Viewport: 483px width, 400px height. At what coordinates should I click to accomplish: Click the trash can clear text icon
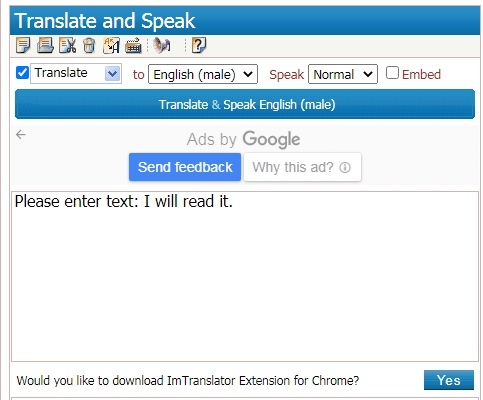89,45
